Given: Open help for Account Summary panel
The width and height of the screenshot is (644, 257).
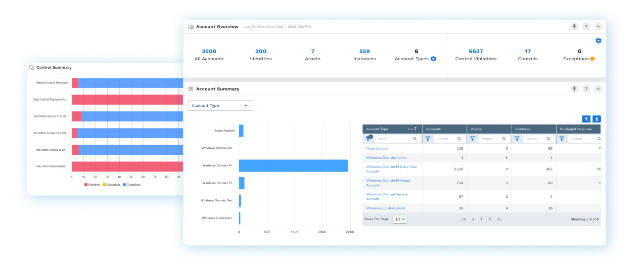Looking at the screenshot, I should (586, 89).
